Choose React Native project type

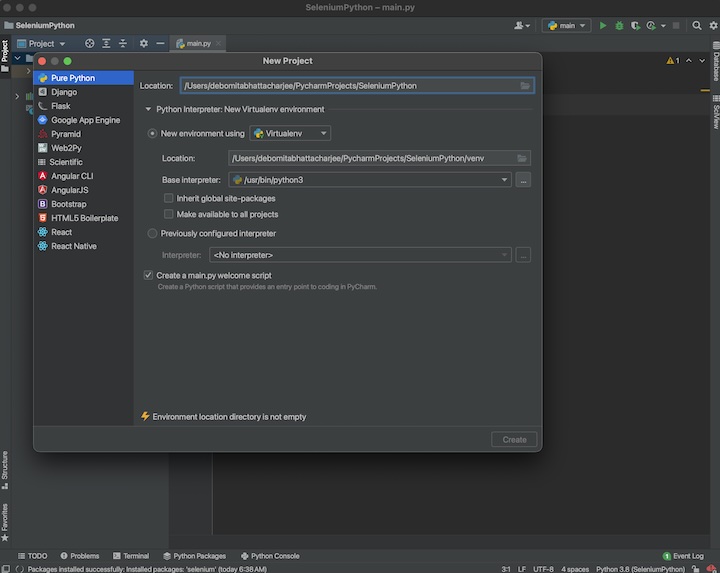pos(74,246)
